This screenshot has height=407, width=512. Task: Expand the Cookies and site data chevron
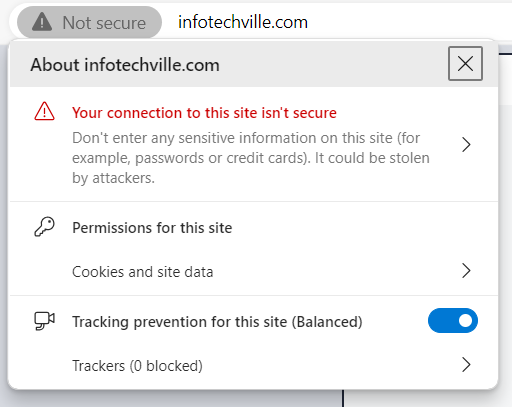[466, 270]
